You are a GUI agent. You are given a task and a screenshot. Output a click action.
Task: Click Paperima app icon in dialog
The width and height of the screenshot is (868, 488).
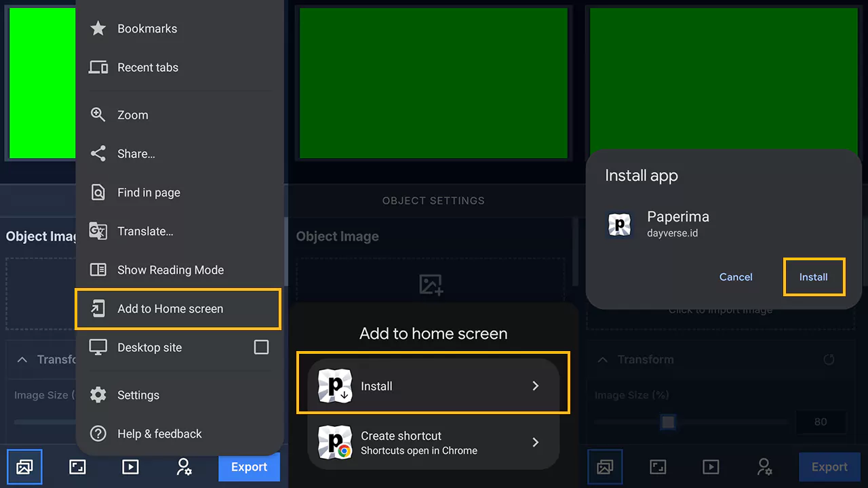620,224
